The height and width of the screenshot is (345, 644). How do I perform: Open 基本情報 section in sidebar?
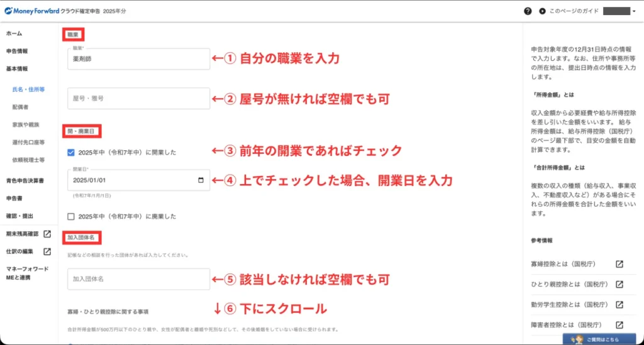click(x=17, y=69)
